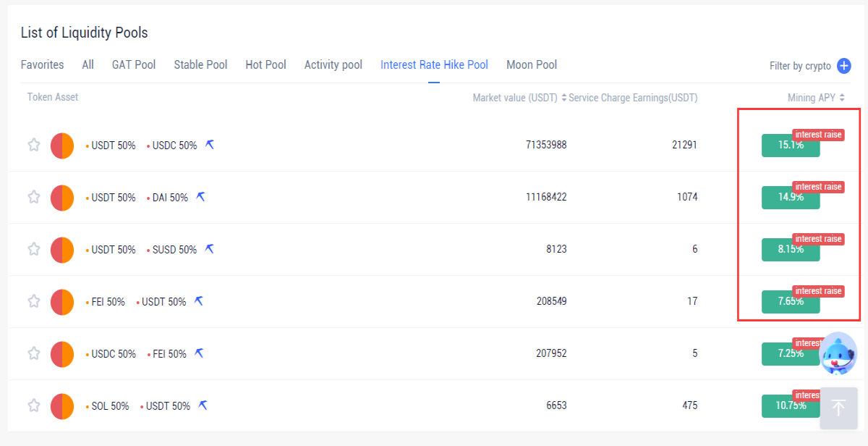Viewport: 868px width, 446px height.
Task: Switch to the Stable Pool tab
Action: click(x=200, y=64)
